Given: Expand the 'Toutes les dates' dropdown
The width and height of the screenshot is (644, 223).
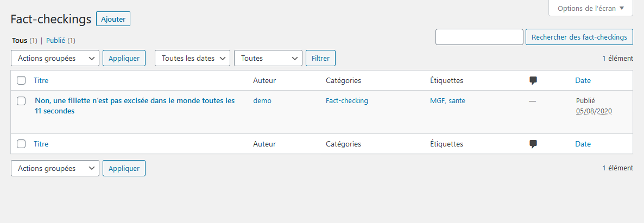Looking at the screenshot, I should (x=192, y=58).
